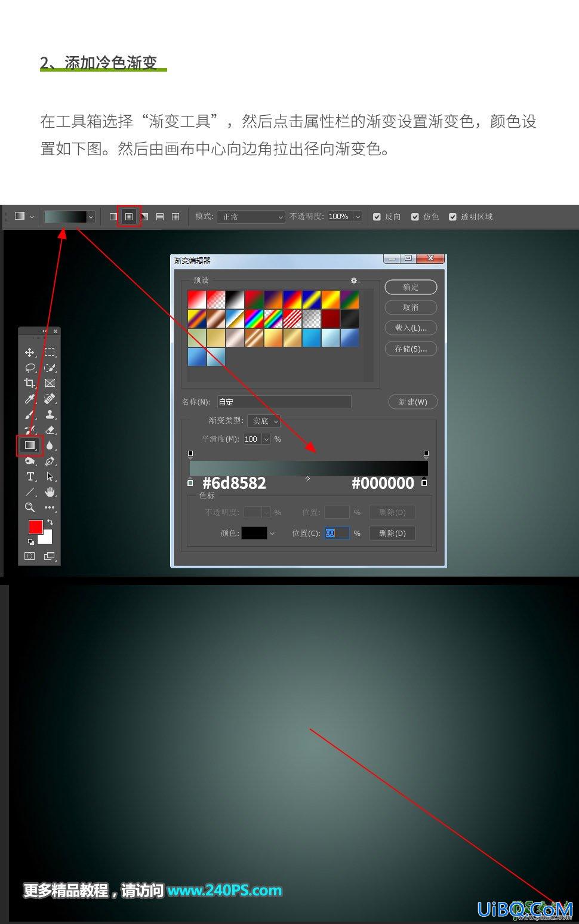Click the gradient preview in options bar

(x=65, y=217)
